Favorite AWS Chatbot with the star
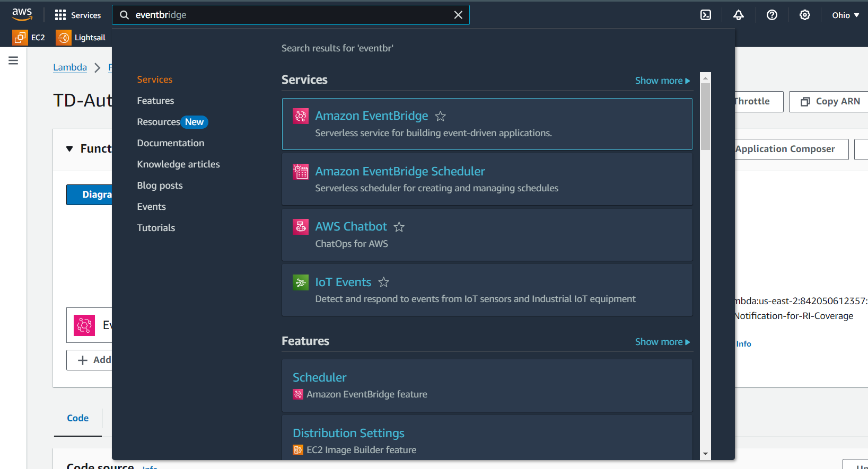Screen dimensions: 868x469 [399, 227]
